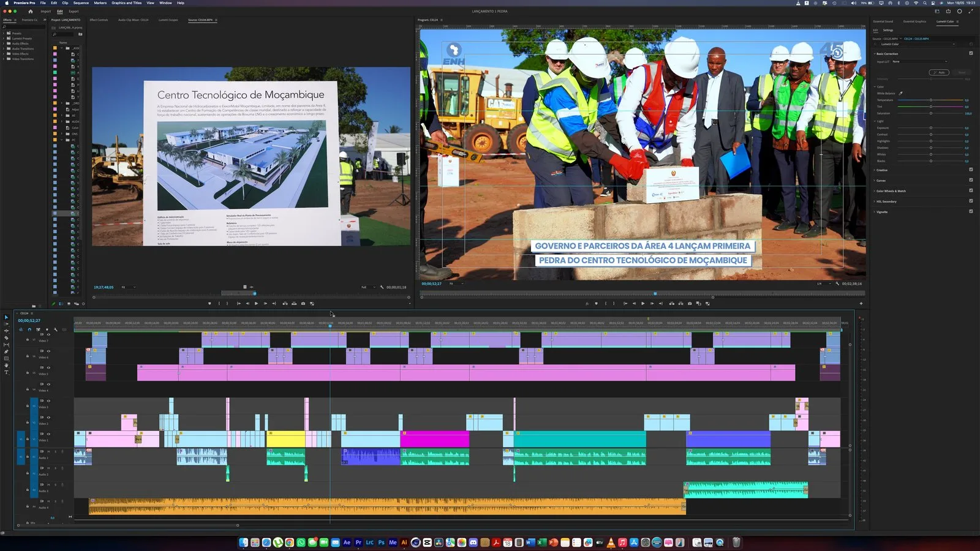
Task: Switch to the Import workspace
Action: coord(46,11)
